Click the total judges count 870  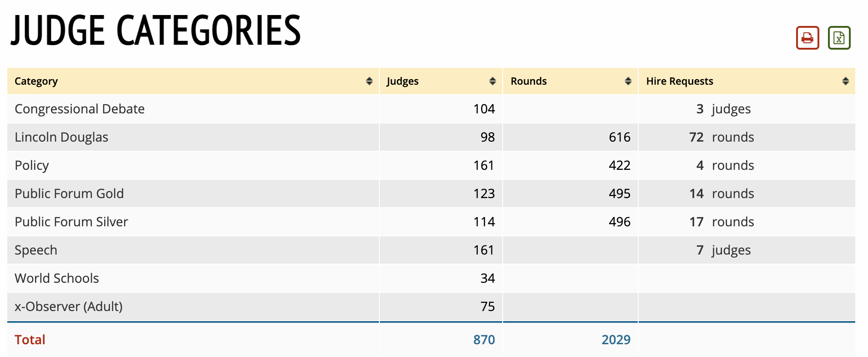coord(484,340)
